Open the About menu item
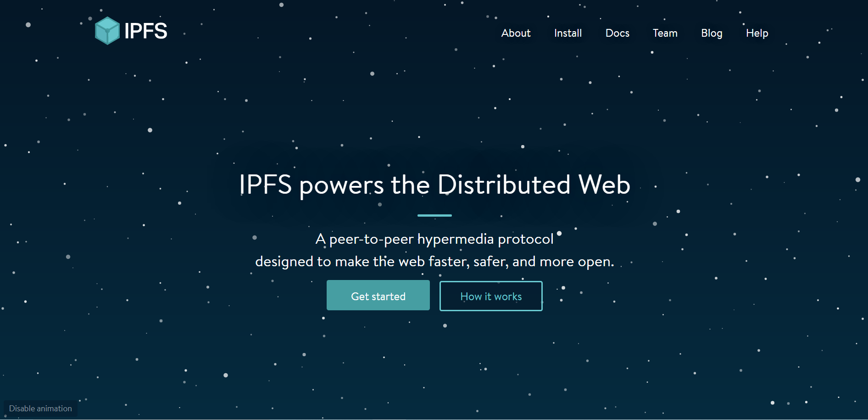868x420 pixels. pos(516,33)
